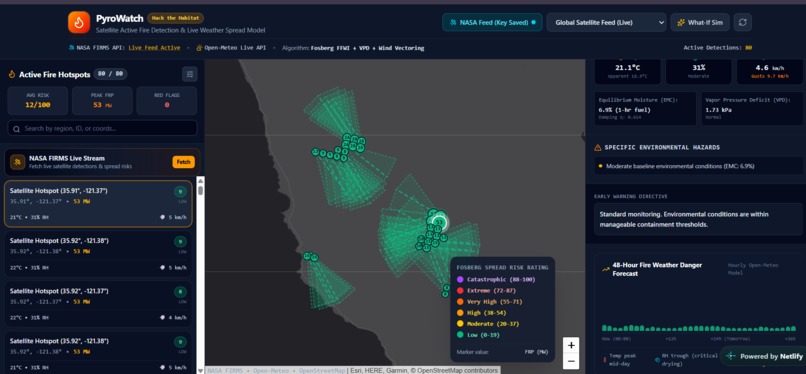Click the Moderate baseline environmental conditions entry
The height and width of the screenshot is (374, 806).
(698, 166)
